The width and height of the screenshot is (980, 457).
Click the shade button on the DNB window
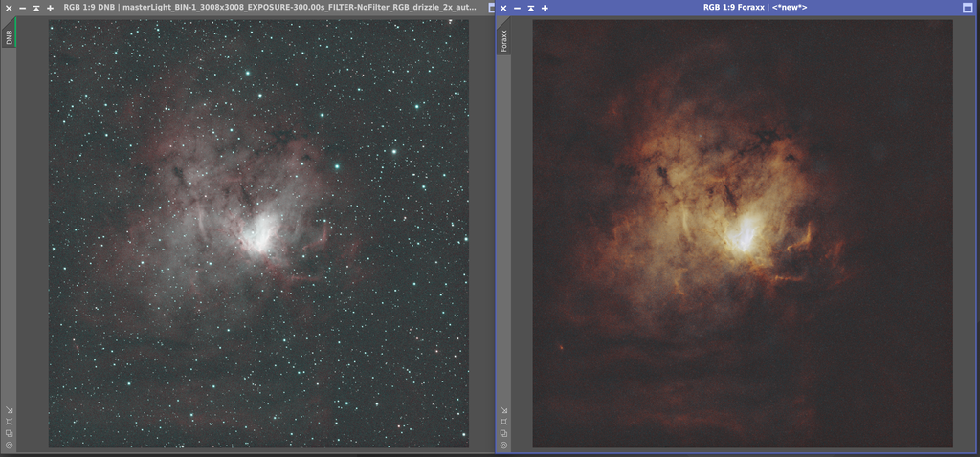pos(36,8)
